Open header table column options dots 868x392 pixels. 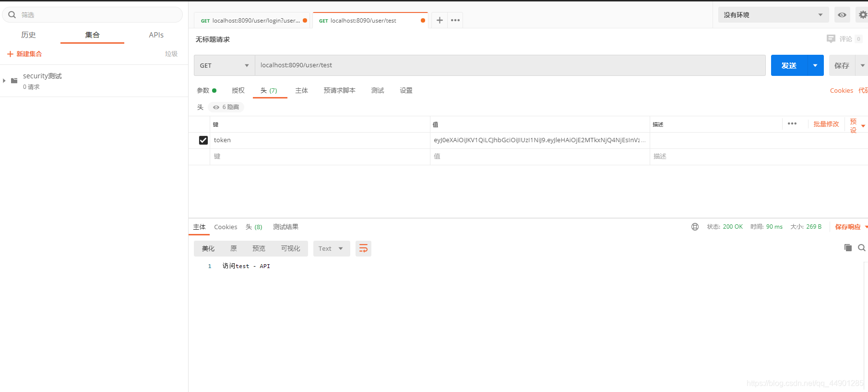click(792, 124)
